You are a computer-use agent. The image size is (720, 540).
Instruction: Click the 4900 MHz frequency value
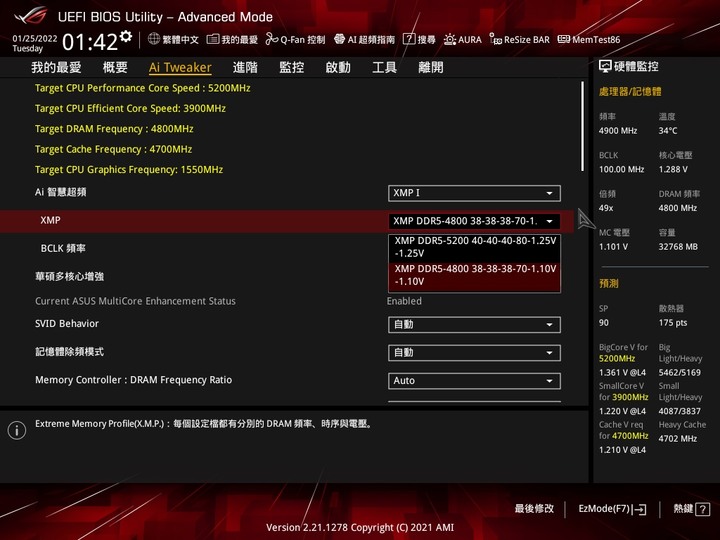click(618, 131)
